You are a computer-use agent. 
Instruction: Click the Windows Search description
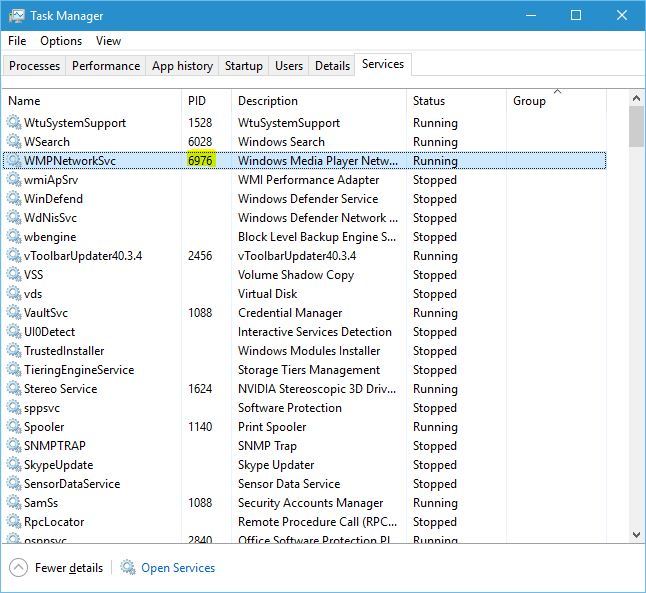pos(281,142)
